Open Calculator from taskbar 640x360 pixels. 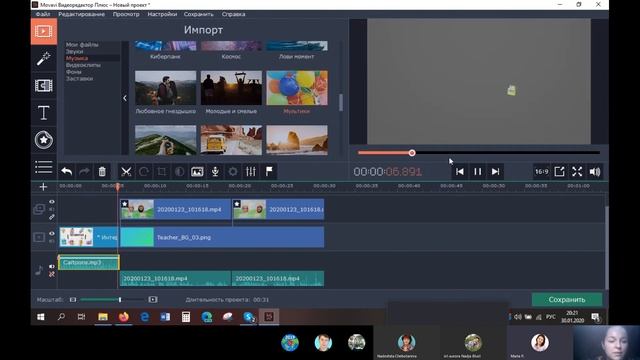[186, 317]
